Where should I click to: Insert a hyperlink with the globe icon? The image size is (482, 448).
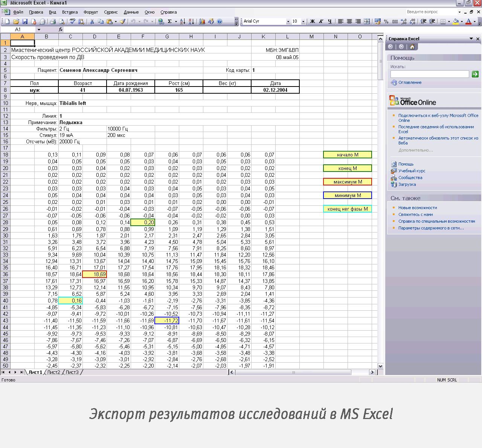coord(161,21)
